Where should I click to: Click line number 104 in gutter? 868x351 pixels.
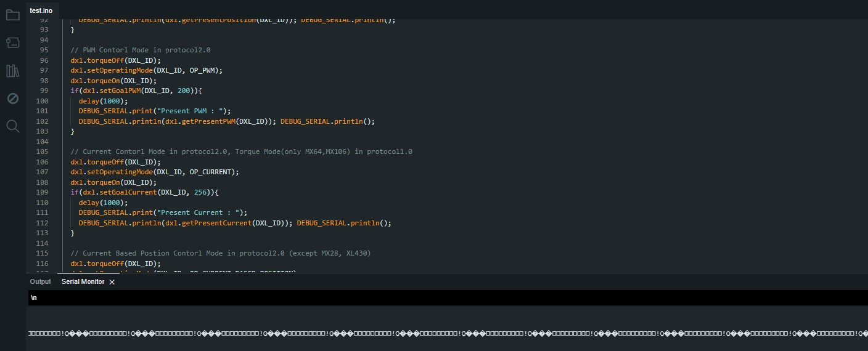coord(43,141)
